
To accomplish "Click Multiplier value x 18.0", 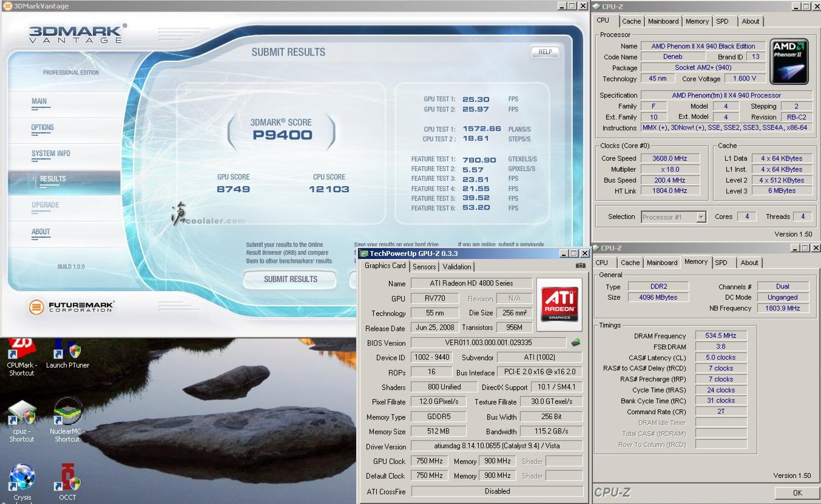I will [670, 169].
